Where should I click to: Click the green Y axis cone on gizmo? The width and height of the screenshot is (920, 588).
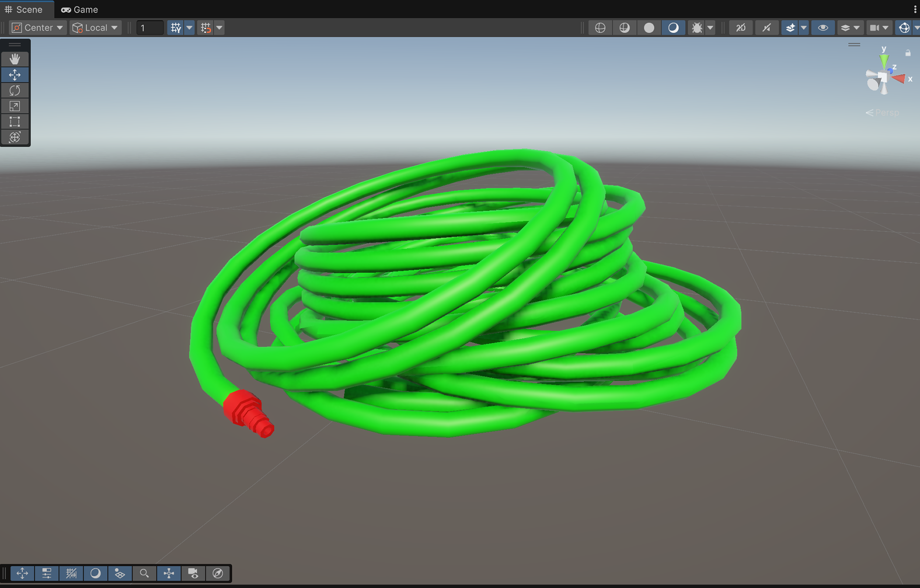click(884, 62)
